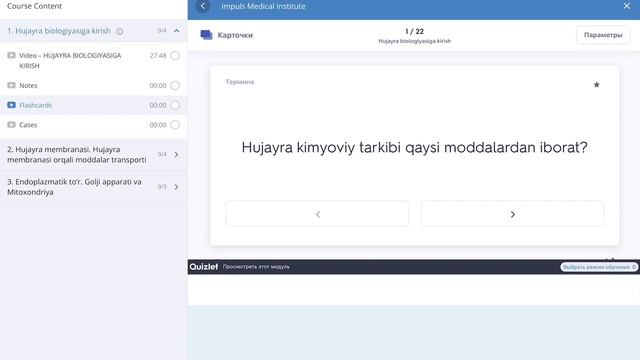Click the video icon beside Notes
Viewport: 640px width, 360px height.
pos(11,85)
